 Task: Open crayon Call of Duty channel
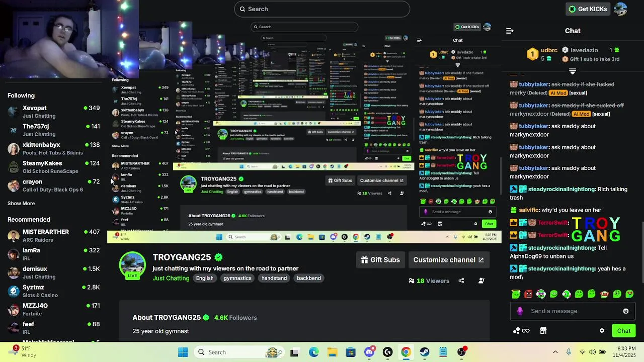pos(53,186)
